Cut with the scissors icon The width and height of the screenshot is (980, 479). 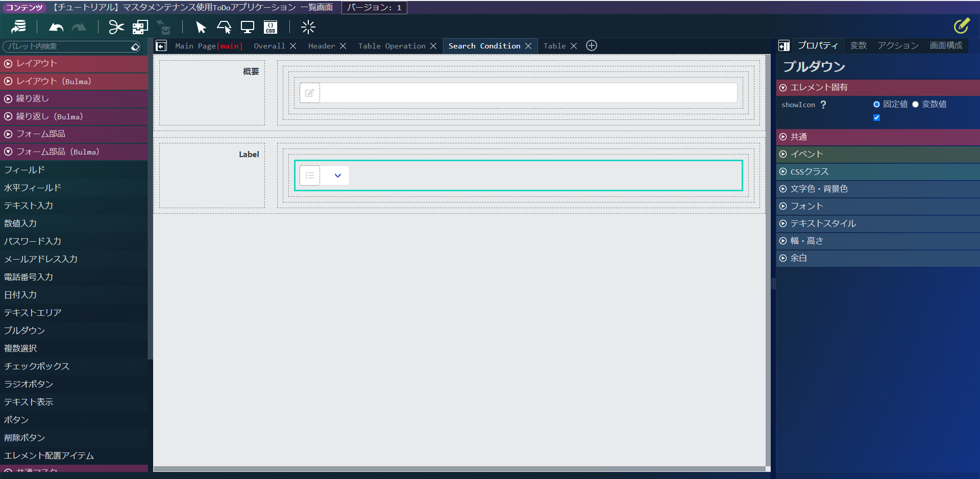pos(116,27)
